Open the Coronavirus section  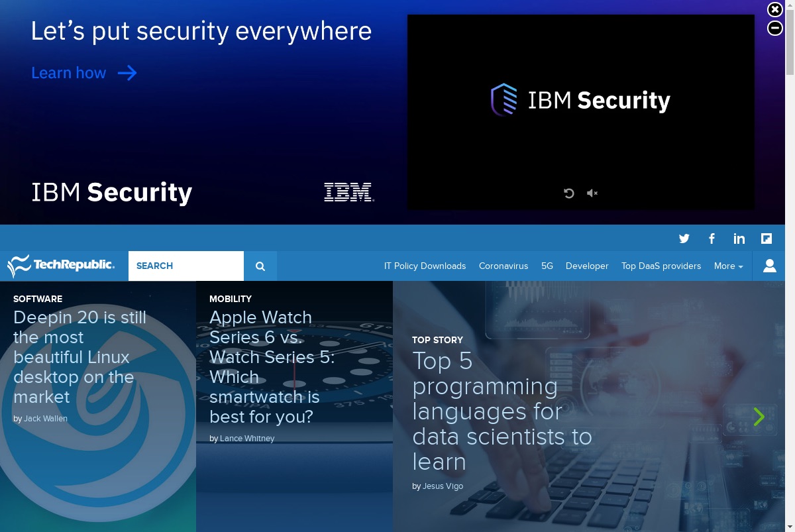pos(503,266)
